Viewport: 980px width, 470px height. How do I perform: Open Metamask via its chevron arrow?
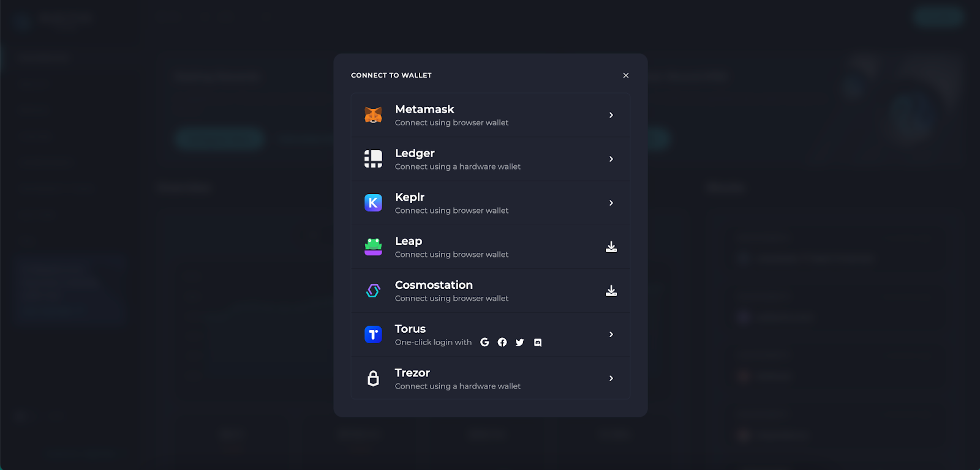coord(611,115)
